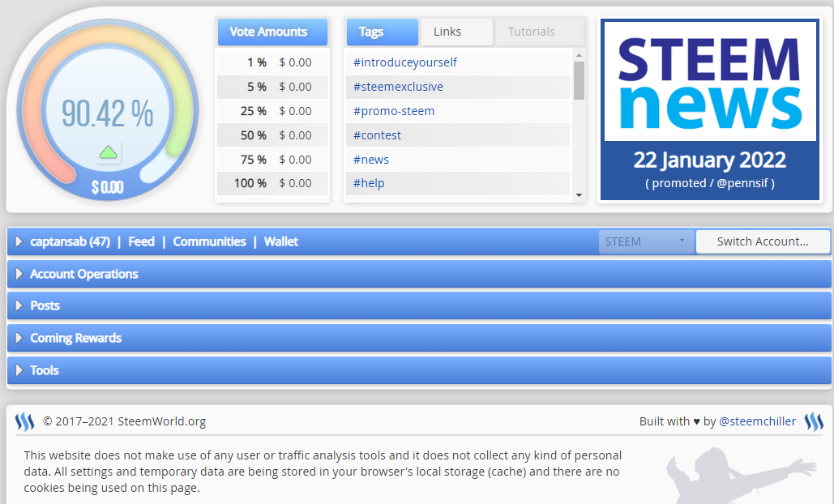Click the 25 % vote amount row
834x504 pixels.
[272, 111]
